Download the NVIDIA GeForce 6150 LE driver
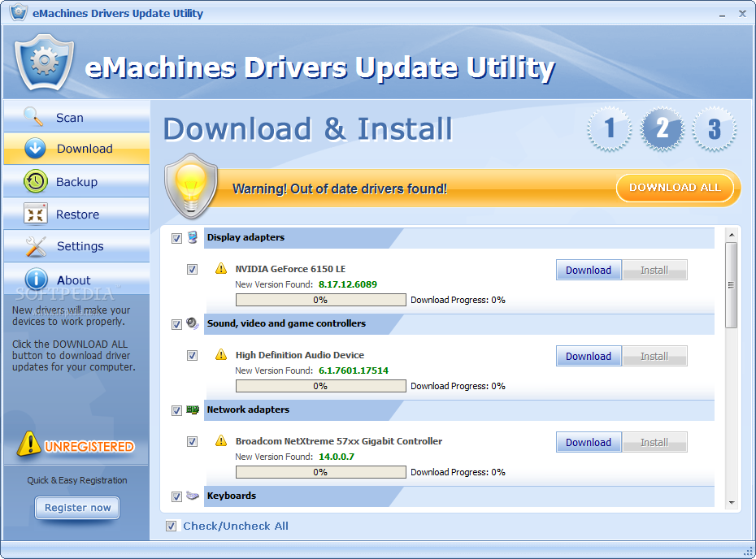The image size is (756, 559). [x=589, y=270]
